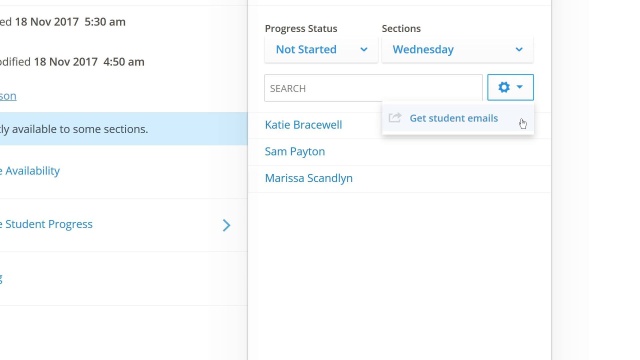Image resolution: width=640 pixels, height=360 pixels.
Task: Click the 18 Nov 2017 5:30 am timestamp
Action: coord(70,22)
